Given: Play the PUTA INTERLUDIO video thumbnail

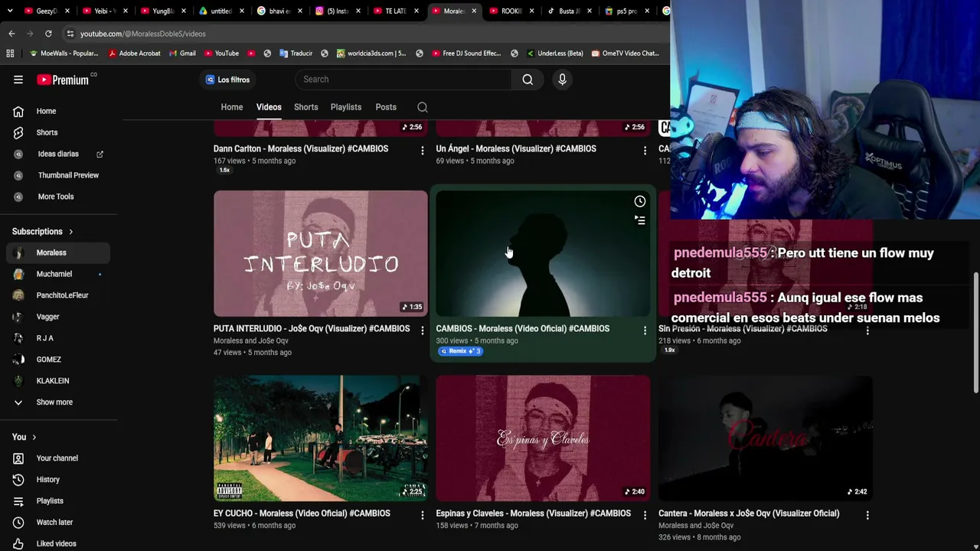Looking at the screenshot, I should pyautogui.click(x=321, y=253).
